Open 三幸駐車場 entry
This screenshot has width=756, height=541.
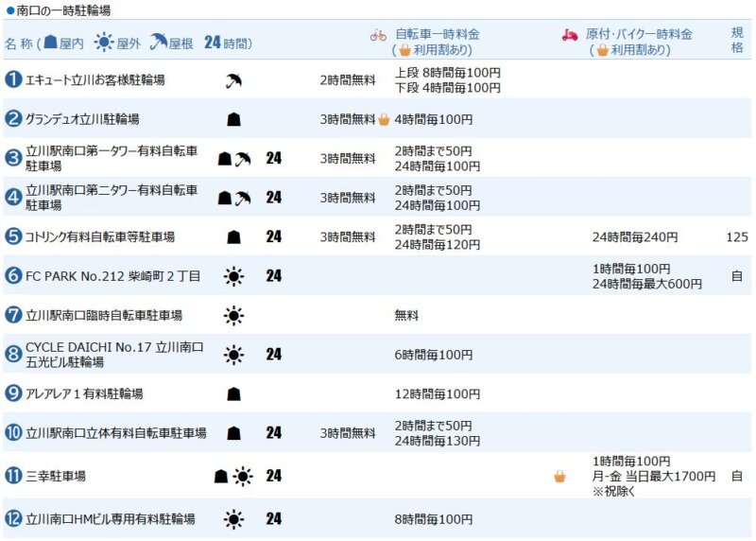(56, 476)
